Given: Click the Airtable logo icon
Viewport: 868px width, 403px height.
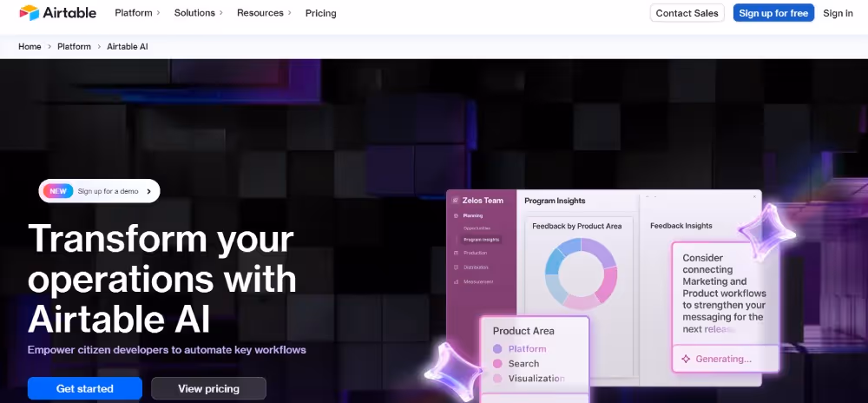Looking at the screenshot, I should click(30, 13).
